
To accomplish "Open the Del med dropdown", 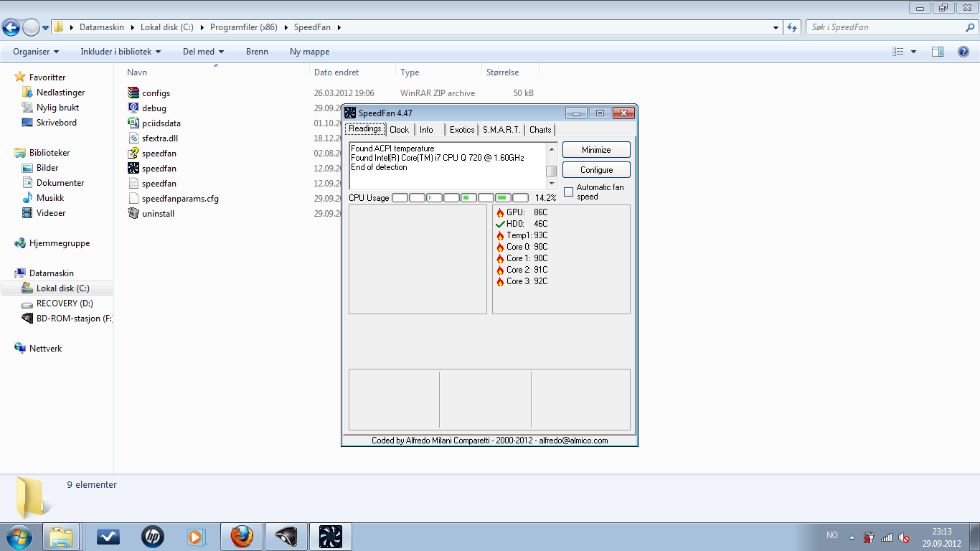I will (204, 52).
